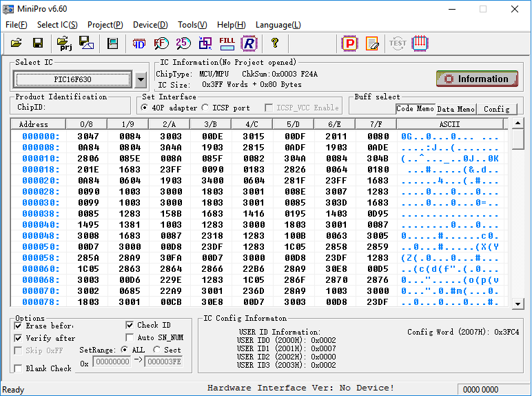Open the Tools(V) menu
532x396 pixels.
tap(192, 25)
